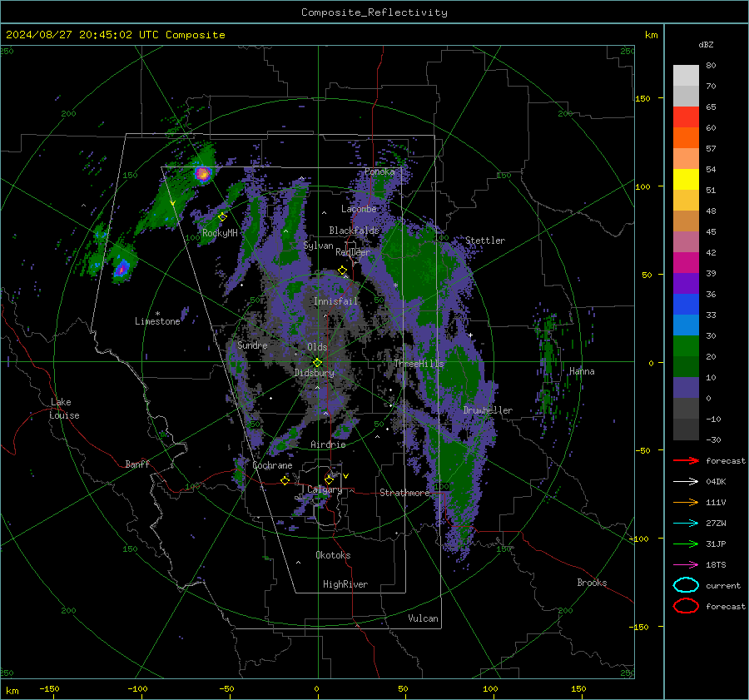Viewport: 749px width, 700px height.
Task: Click the RockyMH label
Action: [x=220, y=233]
